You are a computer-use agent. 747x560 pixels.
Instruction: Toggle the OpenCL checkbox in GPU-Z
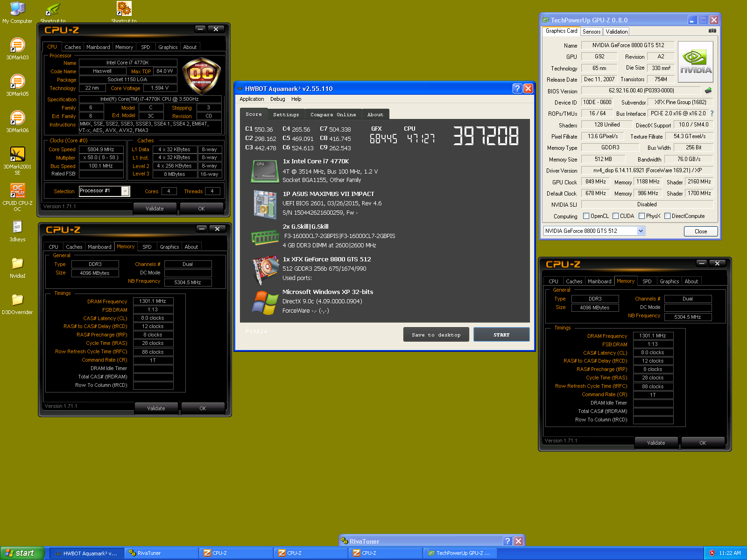[586, 216]
